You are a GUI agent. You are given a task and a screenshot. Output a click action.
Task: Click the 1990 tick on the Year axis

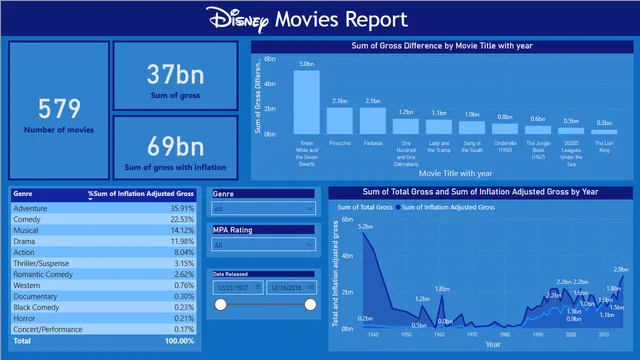click(538, 335)
